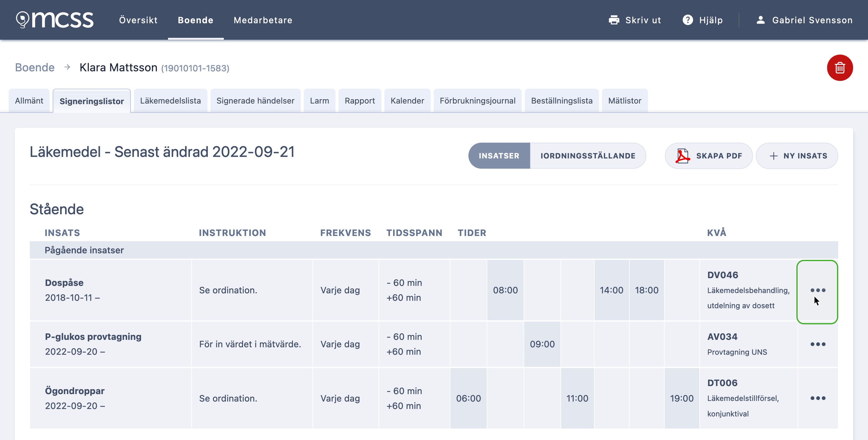Open the three-dot menu for P-glukos provtagning
This screenshot has width=868, height=440.
pos(818,344)
